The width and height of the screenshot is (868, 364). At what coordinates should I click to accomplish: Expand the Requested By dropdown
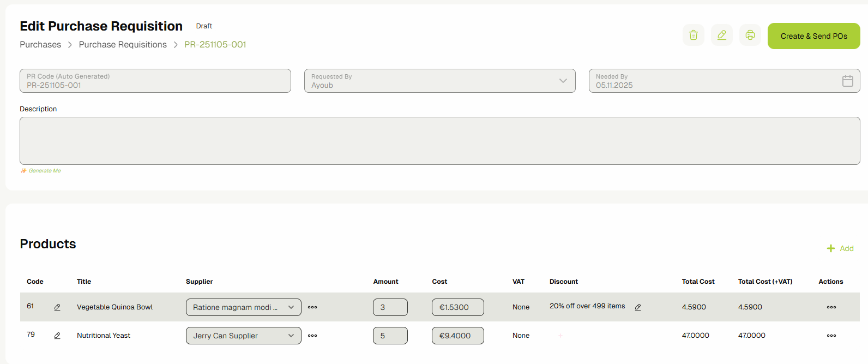[x=563, y=81]
